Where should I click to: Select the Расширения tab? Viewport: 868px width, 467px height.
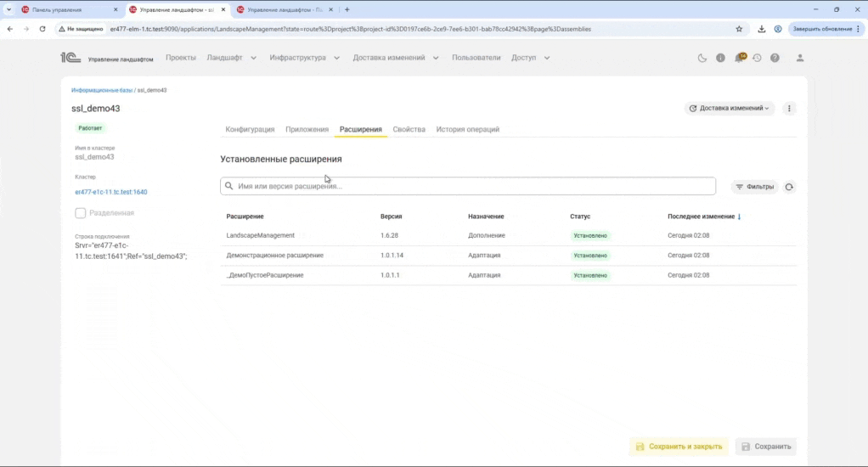tap(361, 129)
